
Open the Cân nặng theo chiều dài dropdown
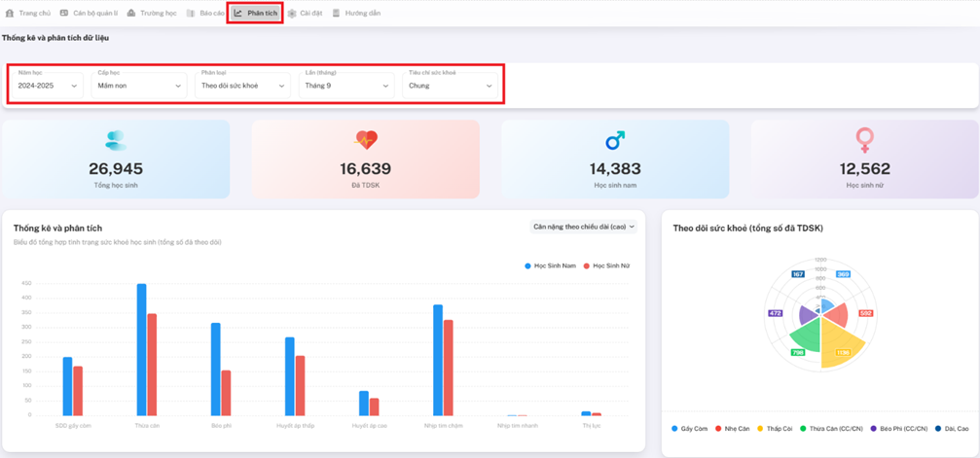[583, 227]
